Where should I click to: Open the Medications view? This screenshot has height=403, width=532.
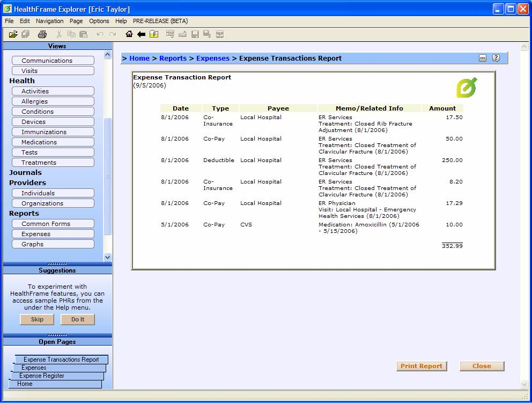53,142
